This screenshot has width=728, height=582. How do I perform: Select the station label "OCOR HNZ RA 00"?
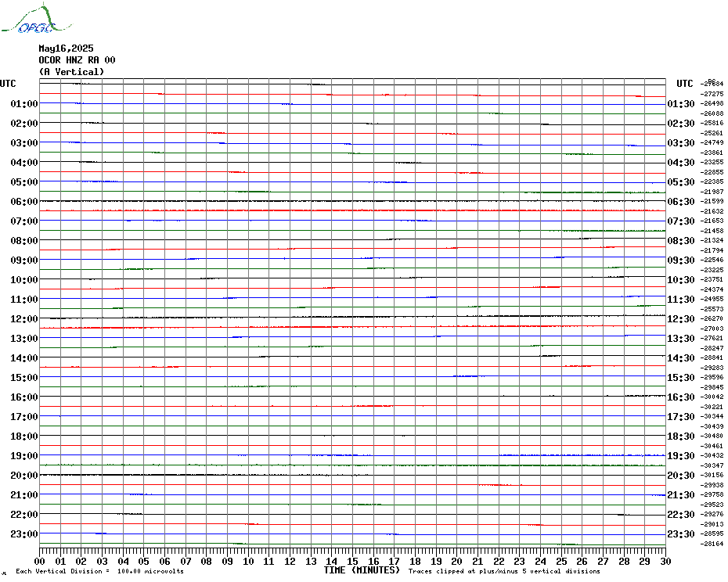coord(77,60)
